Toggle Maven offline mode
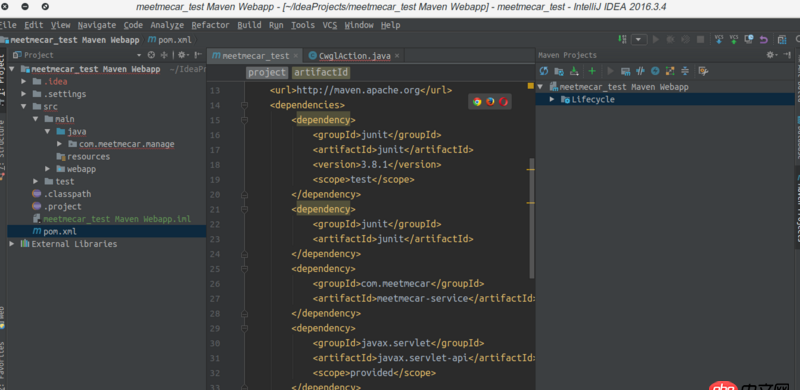 (640, 71)
